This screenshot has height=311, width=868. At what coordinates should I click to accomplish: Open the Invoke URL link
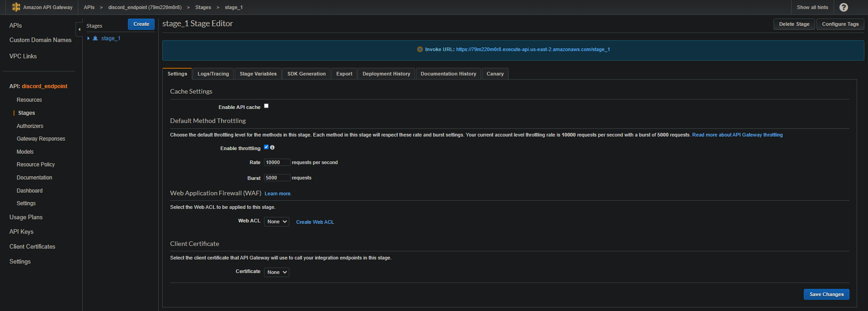coord(533,49)
